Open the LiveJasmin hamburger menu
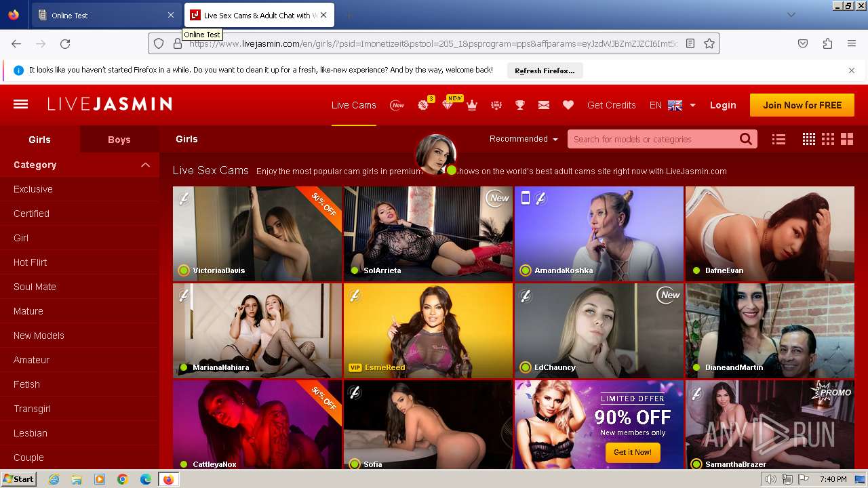 click(x=21, y=104)
